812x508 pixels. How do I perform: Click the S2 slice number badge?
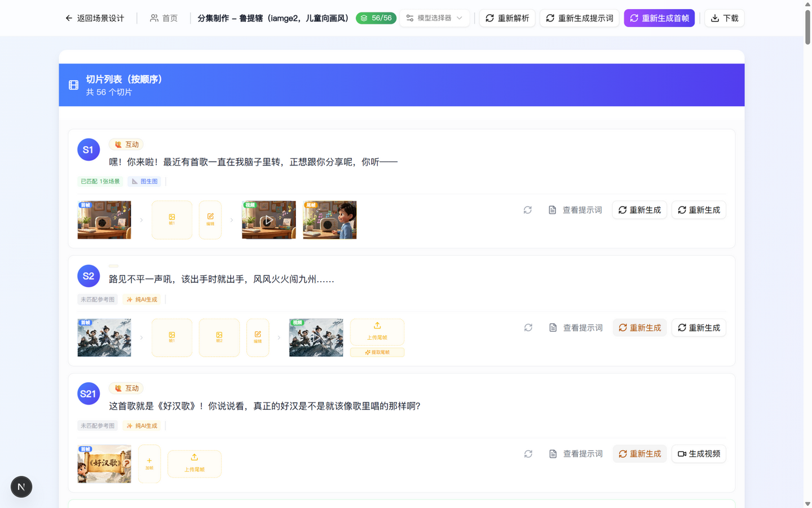click(x=89, y=276)
